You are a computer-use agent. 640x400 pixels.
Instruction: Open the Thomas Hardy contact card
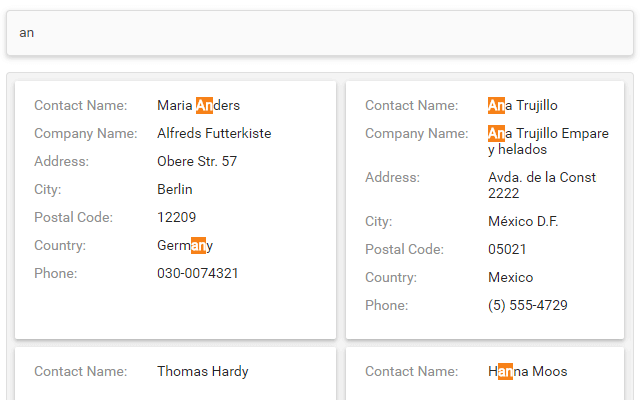[175, 372]
